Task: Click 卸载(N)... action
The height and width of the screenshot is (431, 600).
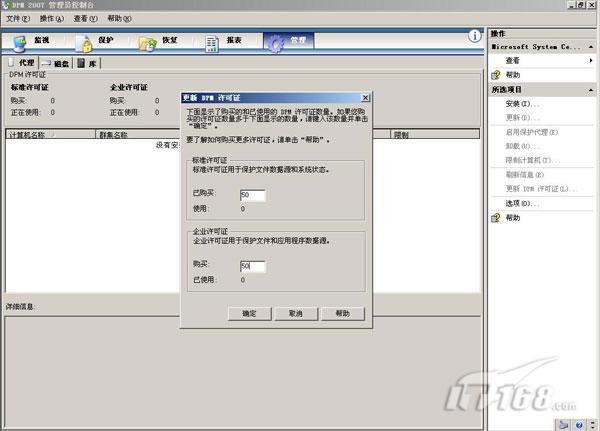Action: point(522,146)
